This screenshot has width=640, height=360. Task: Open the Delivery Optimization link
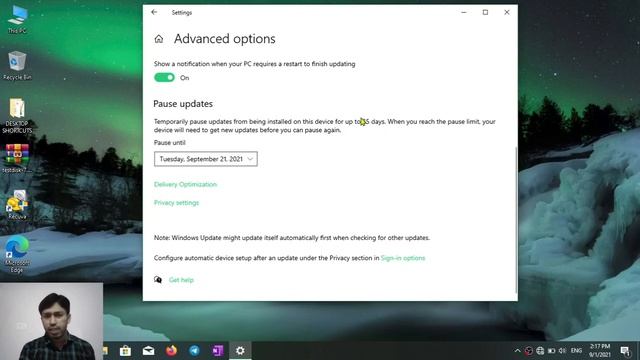[x=185, y=184]
